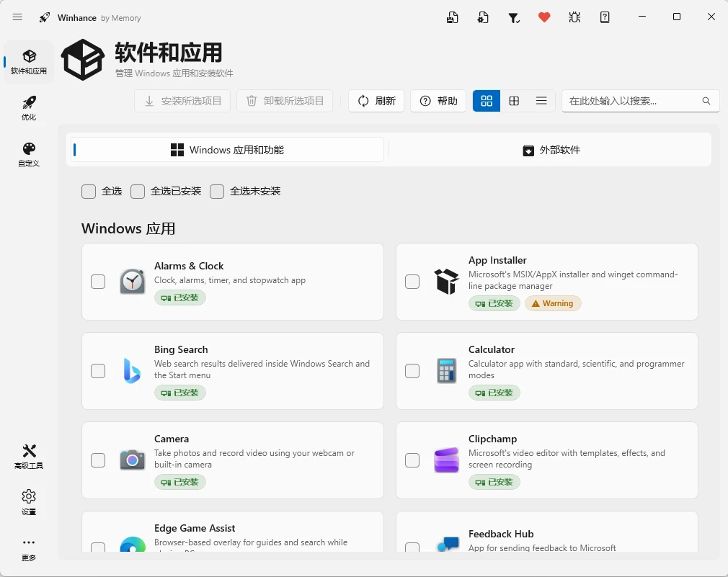728x577 pixels.
Task: Click the 帮助 help button
Action: click(438, 101)
